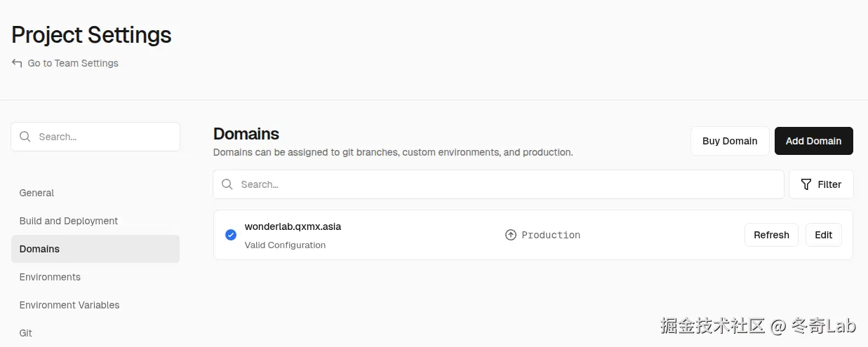The height and width of the screenshot is (347, 868).
Task: Go to Team Settings
Action: (x=73, y=63)
